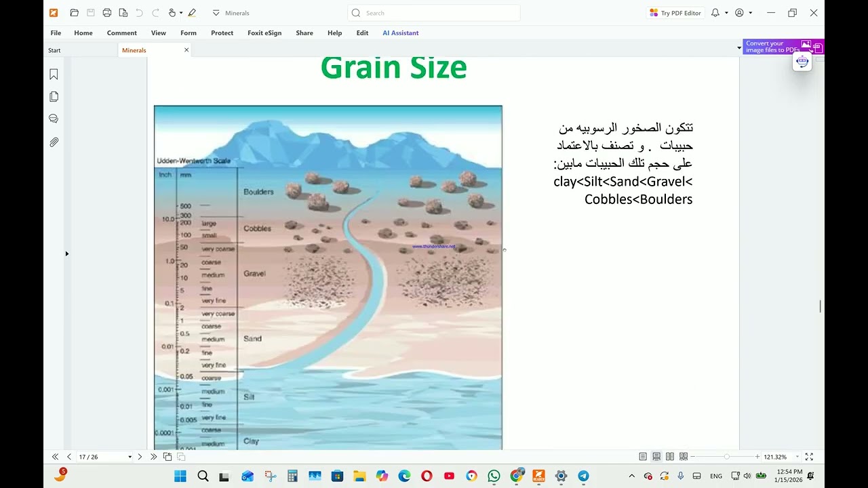
Task: Print the document using printer icon
Action: pyautogui.click(x=106, y=13)
